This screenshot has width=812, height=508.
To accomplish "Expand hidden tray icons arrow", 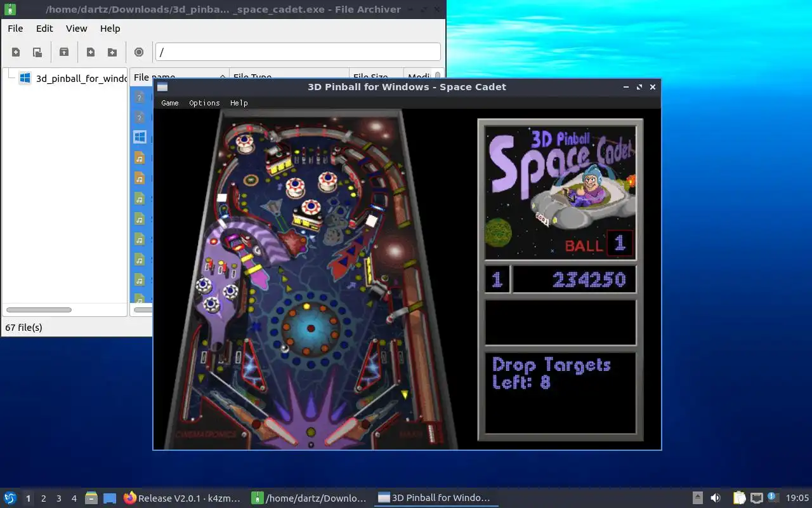I will (x=697, y=498).
